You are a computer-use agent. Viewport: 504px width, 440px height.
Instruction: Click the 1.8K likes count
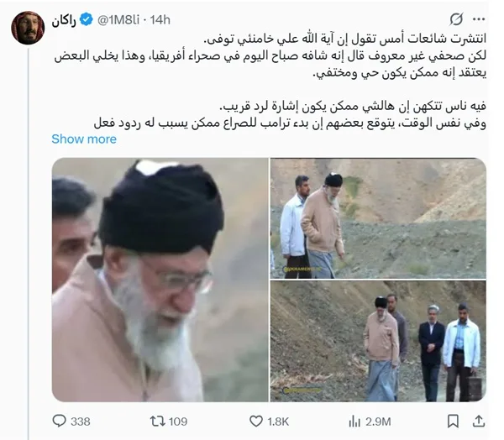click(x=278, y=422)
